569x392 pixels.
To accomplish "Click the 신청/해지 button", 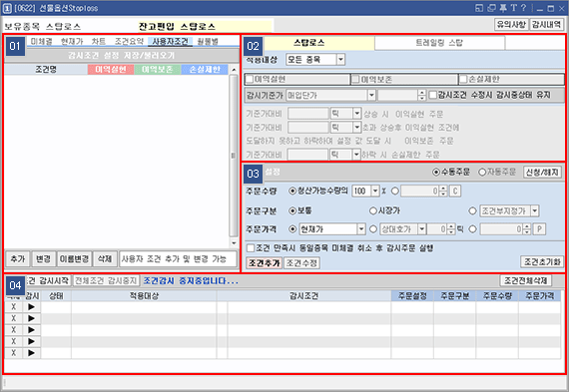I will point(542,173).
